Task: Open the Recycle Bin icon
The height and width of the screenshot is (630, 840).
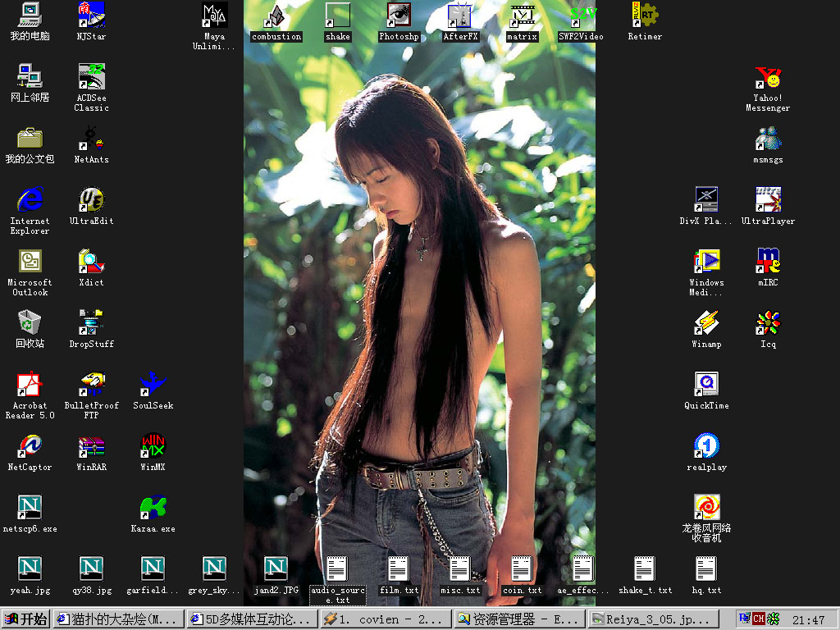Action: point(30,323)
